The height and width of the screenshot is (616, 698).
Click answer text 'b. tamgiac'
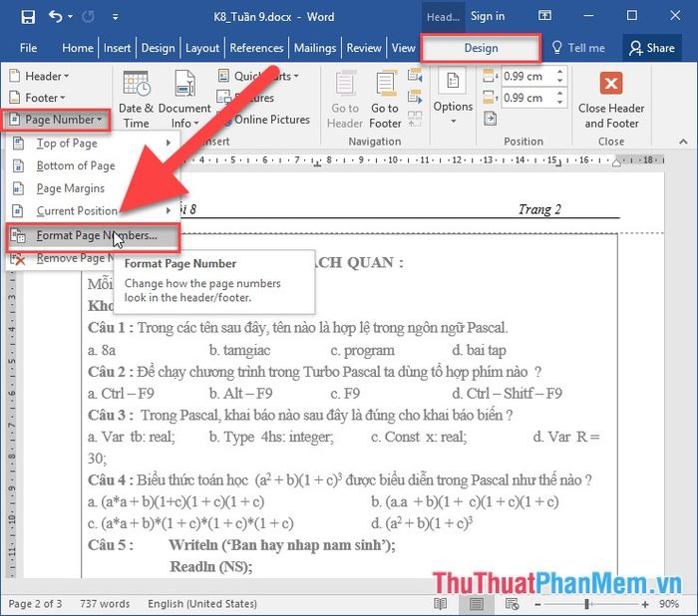pyautogui.click(x=239, y=350)
